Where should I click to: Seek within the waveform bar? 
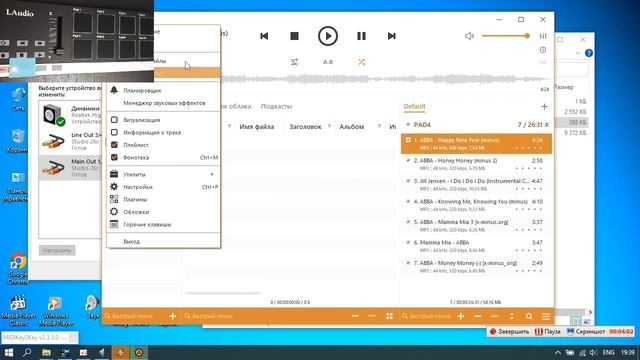[386, 79]
